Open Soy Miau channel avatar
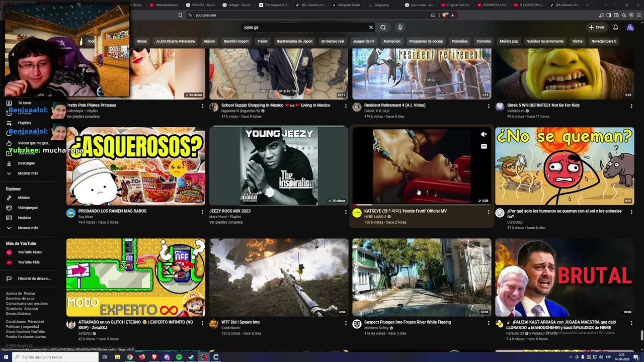This screenshot has width=644, height=362. pos(71,213)
